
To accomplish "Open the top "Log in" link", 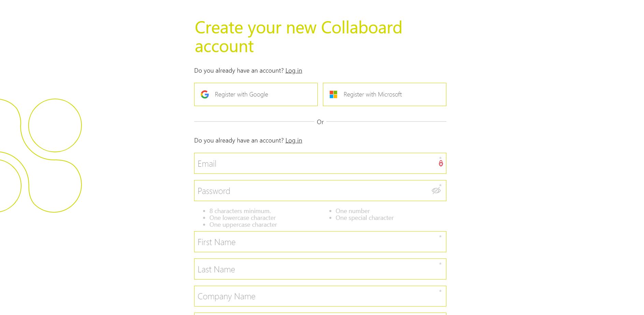I will click(294, 71).
